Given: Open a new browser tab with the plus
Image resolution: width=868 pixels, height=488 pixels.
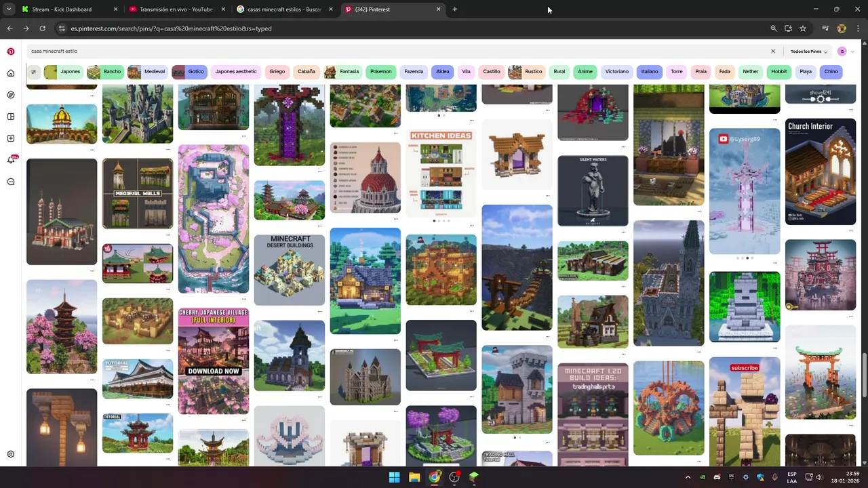Looking at the screenshot, I should [454, 9].
